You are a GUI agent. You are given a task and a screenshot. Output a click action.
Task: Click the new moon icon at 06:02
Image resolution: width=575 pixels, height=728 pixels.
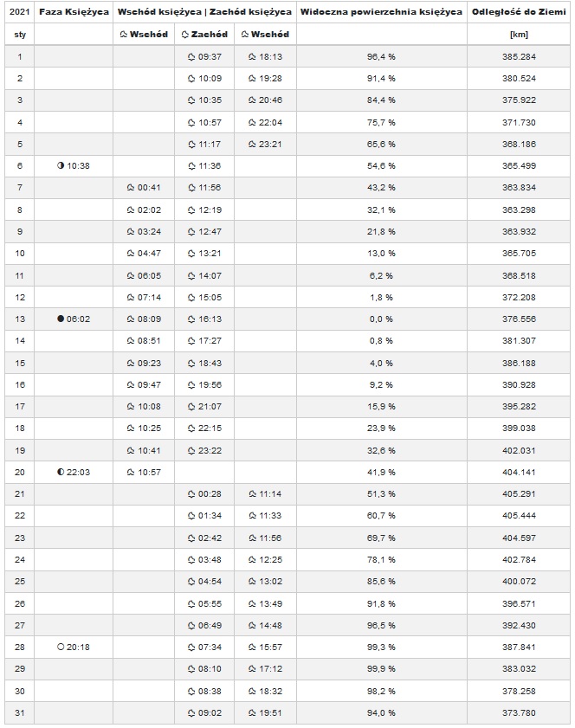pyautogui.click(x=61, y=319)
